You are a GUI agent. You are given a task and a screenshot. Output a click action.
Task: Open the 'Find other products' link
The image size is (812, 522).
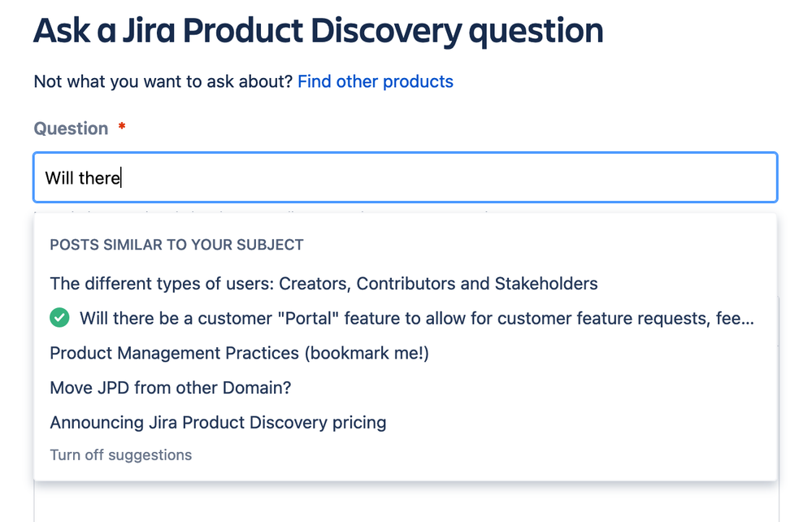[x=376, y=81]
